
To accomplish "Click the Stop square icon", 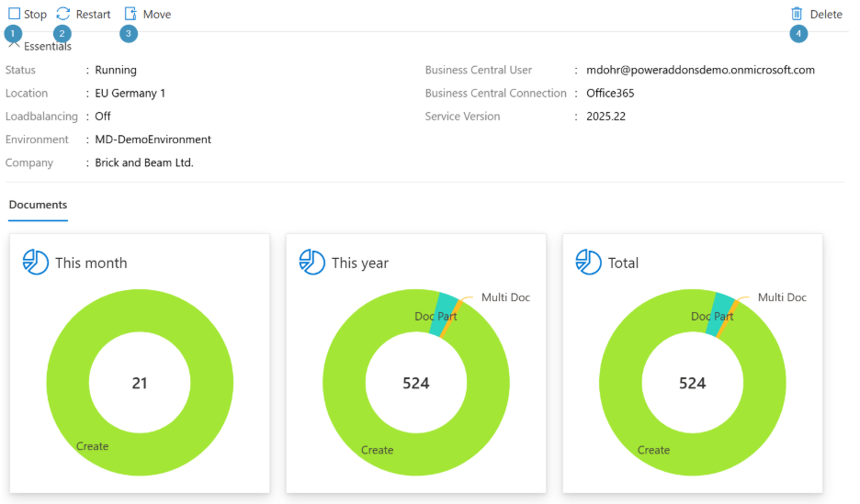I will tap(15, 14).
